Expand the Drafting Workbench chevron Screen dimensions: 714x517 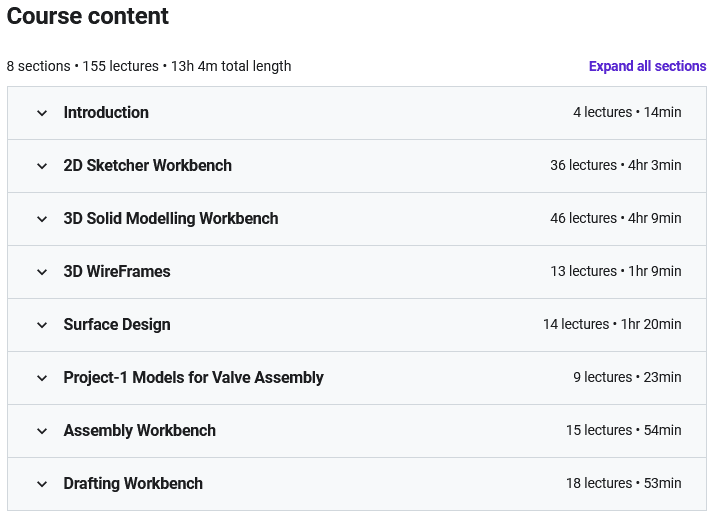42,484
